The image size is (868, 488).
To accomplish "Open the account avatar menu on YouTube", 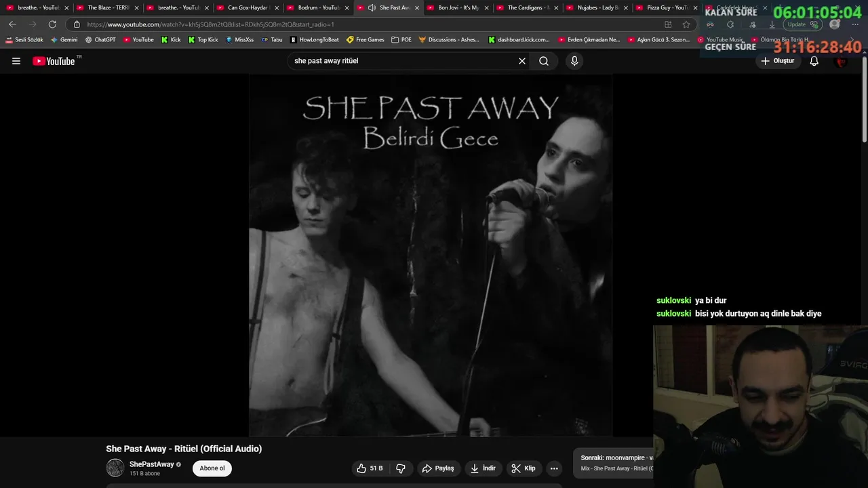I will pos(841,61).
